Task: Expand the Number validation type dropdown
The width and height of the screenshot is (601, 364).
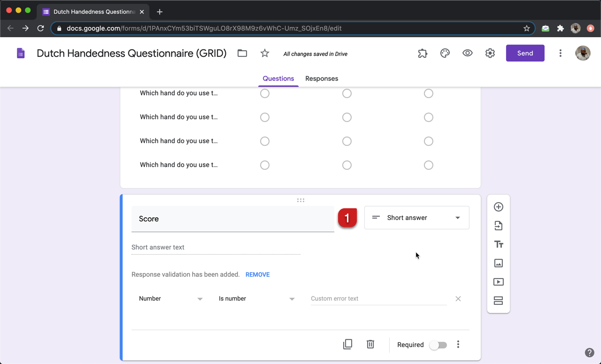Action: pyautogui.click(x=170, y=299)
